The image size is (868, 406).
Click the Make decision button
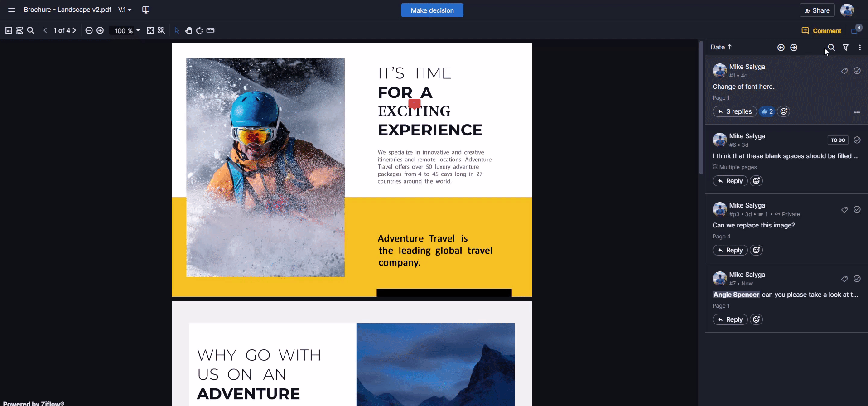click(432, 10)
